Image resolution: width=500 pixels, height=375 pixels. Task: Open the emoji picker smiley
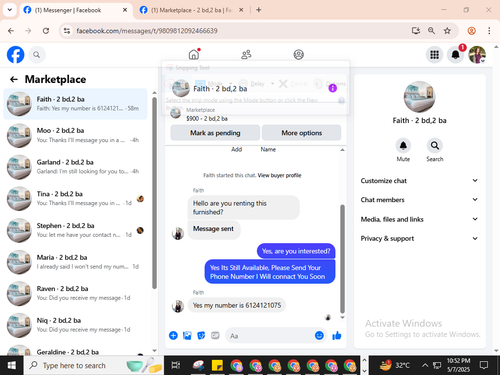pyautogui.click(x=319, y=335)
